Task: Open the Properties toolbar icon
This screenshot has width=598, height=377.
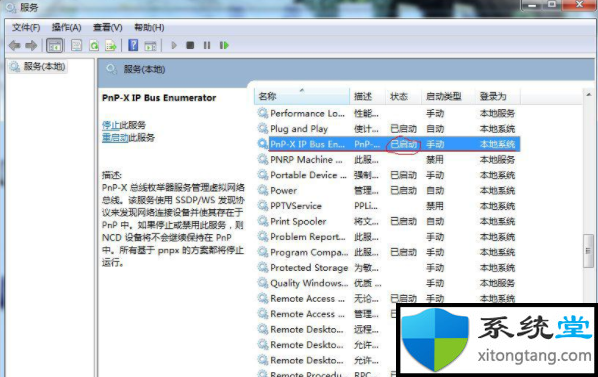Action: tap(77, 46)
